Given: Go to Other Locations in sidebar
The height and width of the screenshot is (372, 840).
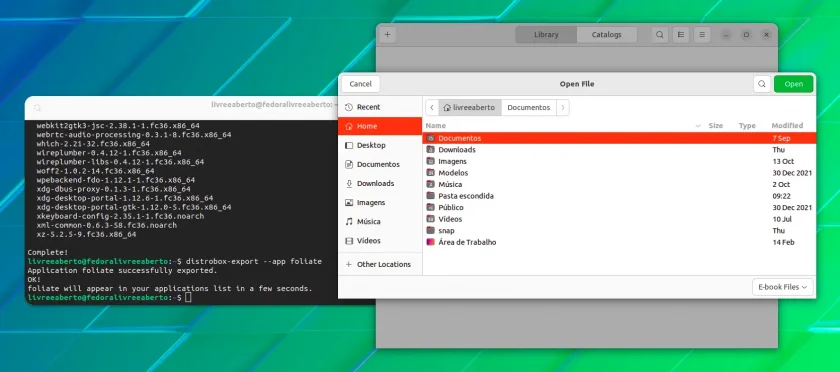Looking at the screenshot, I should click(380, 264).
